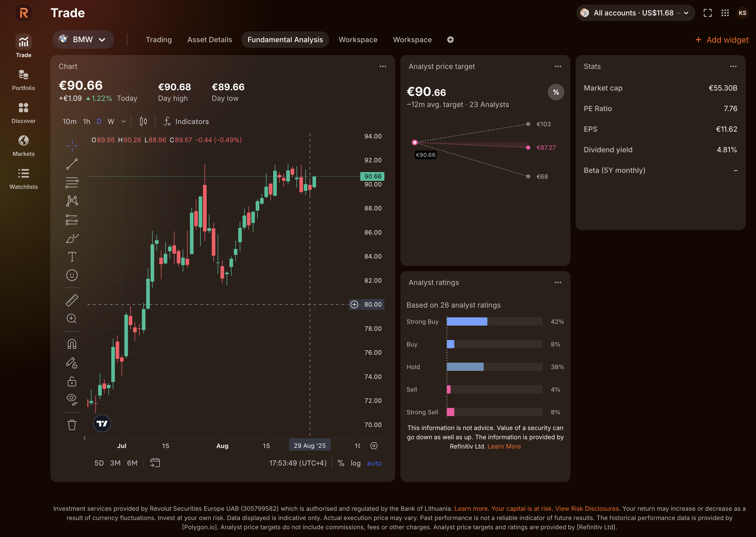Click the 80.00 price axis plus marker
The width and height of the screenshot is (756, 537).
pyautogui.click(x=354, y=305)
